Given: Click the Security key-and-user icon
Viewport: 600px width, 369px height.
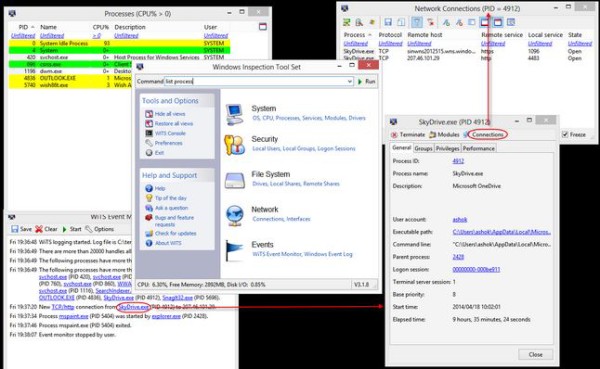Looking at the screenshot, I should point(234,145).
